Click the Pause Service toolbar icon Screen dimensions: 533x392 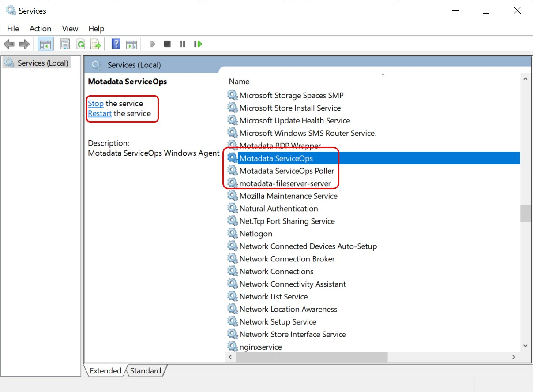coord(182,44)
